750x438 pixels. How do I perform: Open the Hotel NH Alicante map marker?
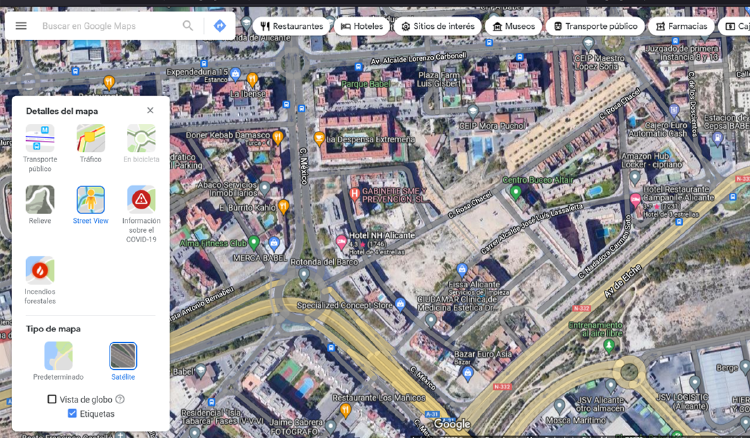(343, 241)
